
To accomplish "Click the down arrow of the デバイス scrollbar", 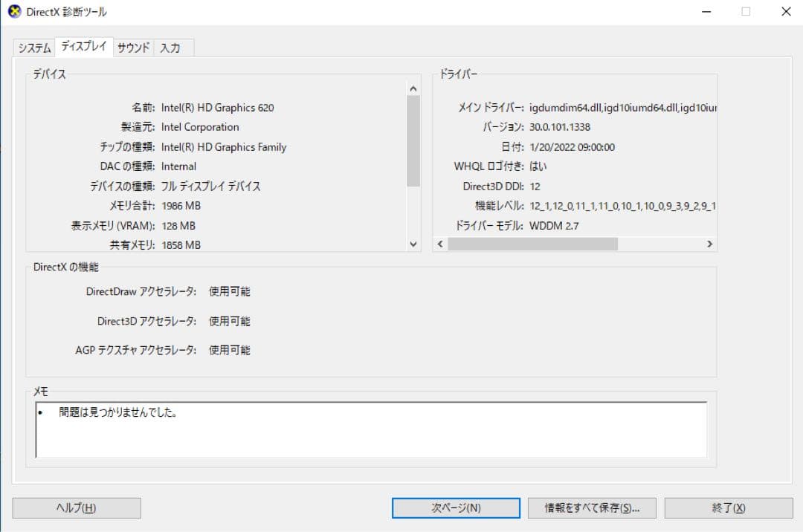I will (x=413, y=244).
